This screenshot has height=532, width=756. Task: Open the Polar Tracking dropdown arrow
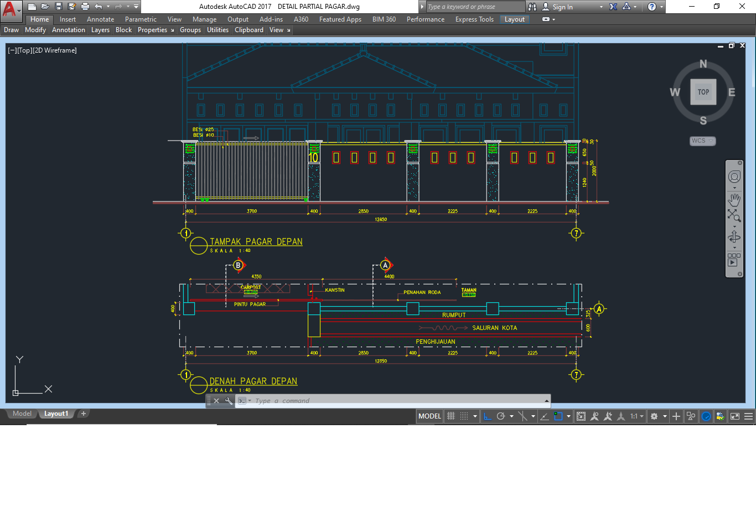pyautogui.click(x=511, y=416)
